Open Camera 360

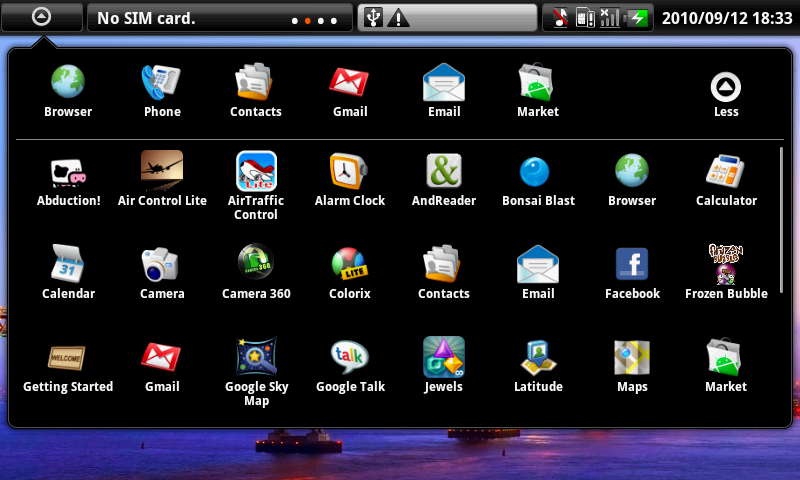(256, 272)
